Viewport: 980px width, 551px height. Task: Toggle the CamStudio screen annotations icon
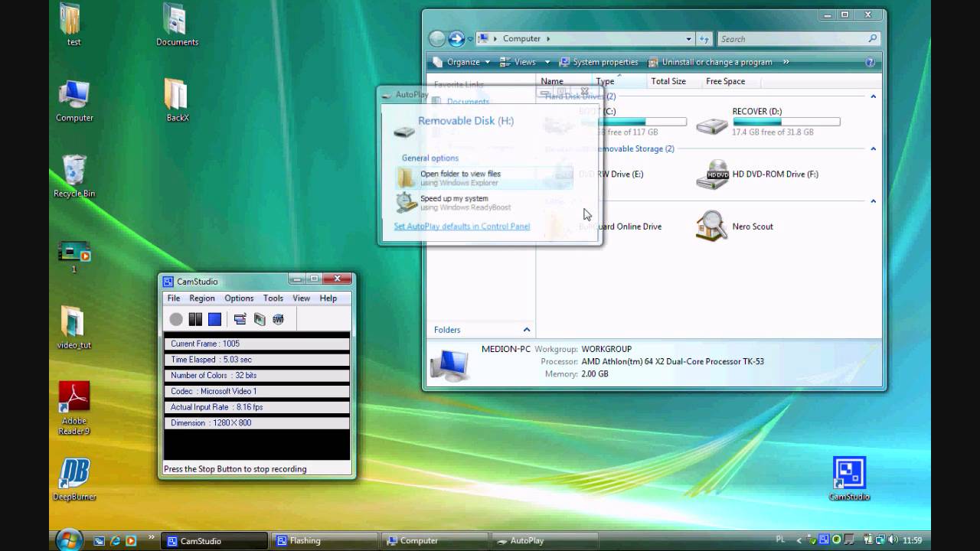coord(240,319)
